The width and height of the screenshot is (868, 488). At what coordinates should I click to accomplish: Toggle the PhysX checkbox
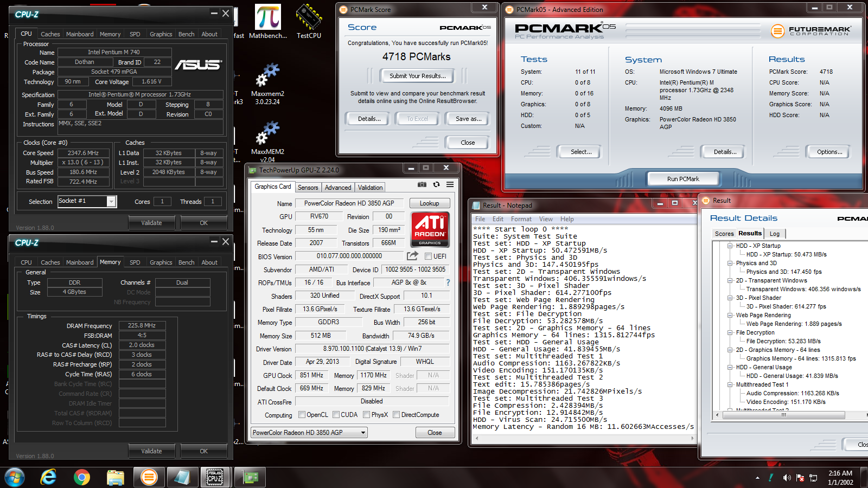tap(367, 415)
